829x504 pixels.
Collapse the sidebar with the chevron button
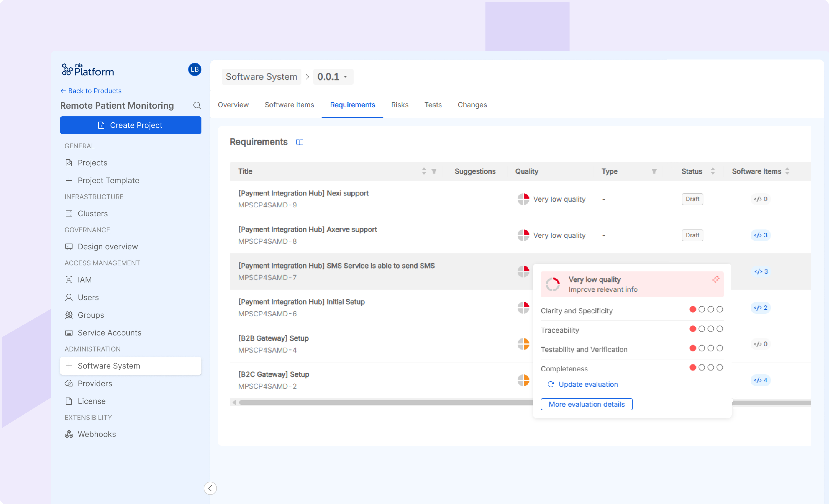click(210, 488)
